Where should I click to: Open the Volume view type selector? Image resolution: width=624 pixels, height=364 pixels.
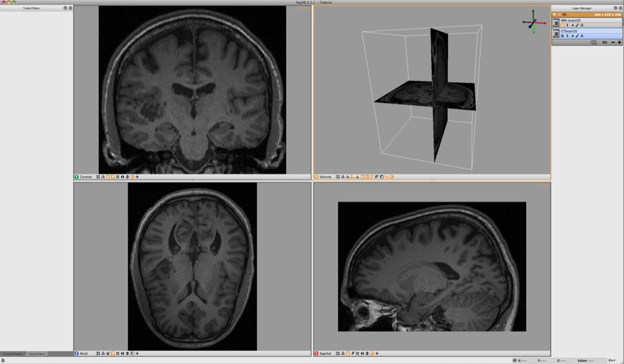(x=323, y=177)
